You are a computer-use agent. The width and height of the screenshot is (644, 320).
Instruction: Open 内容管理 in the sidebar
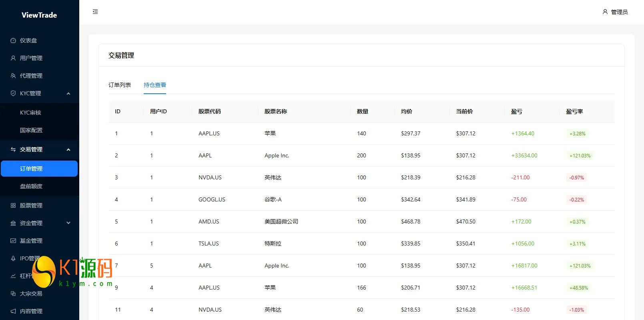click(x=40, y=311)
